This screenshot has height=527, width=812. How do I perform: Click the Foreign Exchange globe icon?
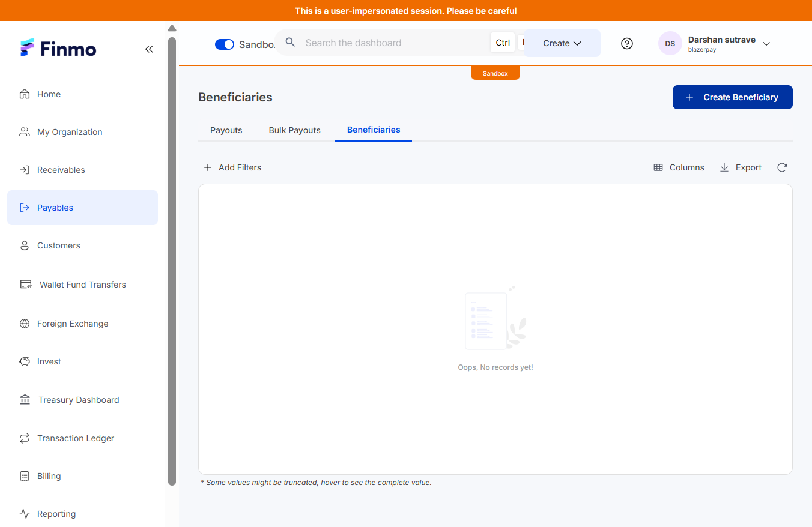click(25, 324)
